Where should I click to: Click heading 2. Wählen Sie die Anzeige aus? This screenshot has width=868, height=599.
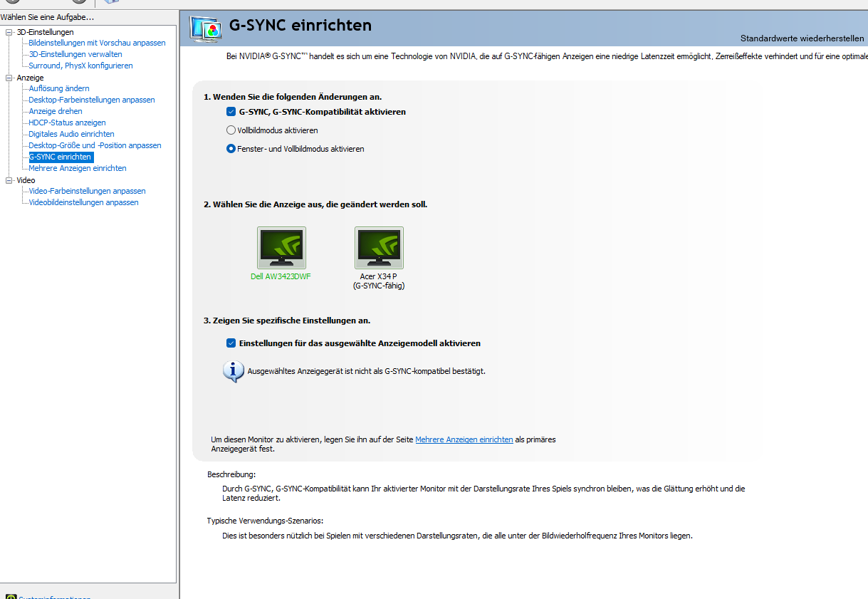tap(315, 204)
